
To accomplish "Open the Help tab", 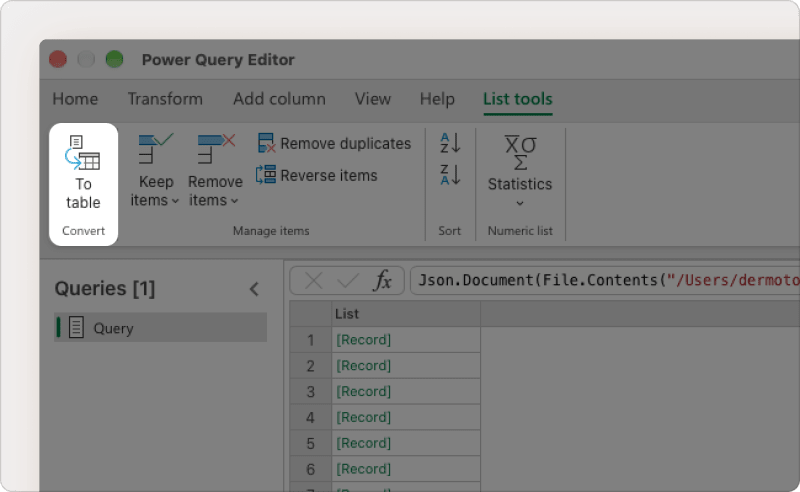I will [437, 99].
